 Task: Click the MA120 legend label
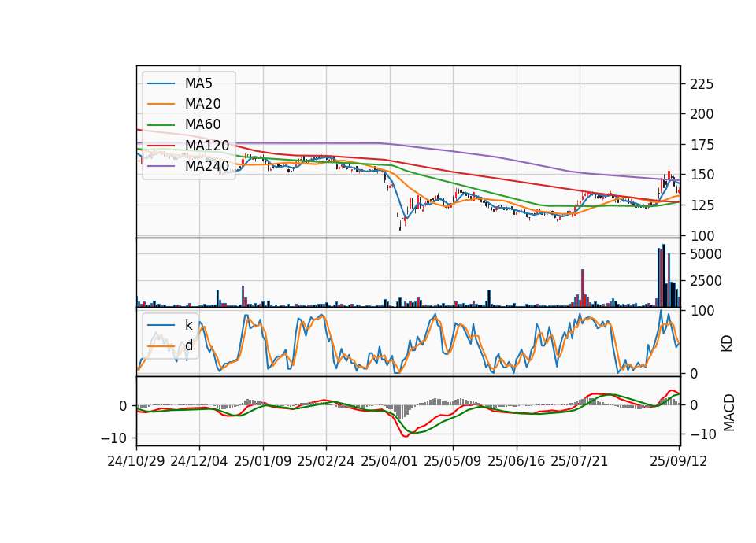[x=207, y=146]
